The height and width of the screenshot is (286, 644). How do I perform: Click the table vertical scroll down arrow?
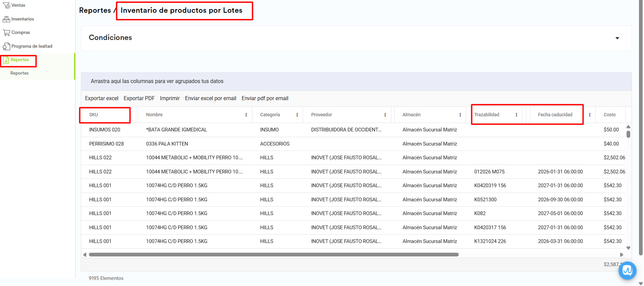628,248
